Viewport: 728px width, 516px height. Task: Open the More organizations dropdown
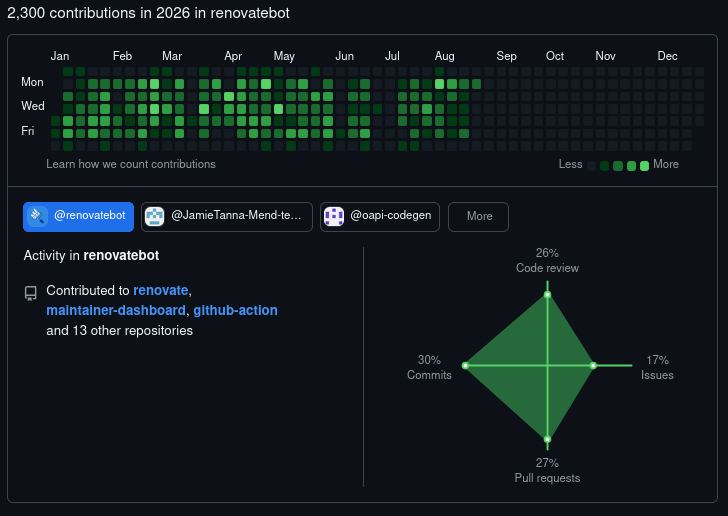478,216
